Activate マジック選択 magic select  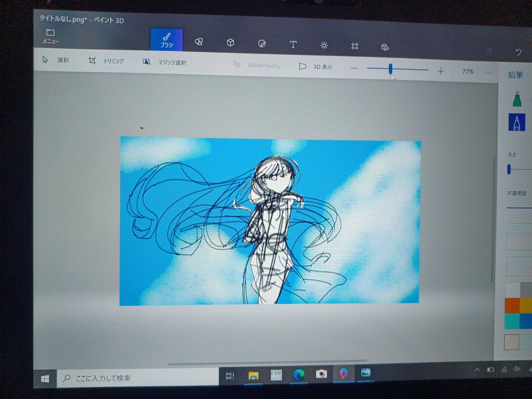[x=164, y=63]
